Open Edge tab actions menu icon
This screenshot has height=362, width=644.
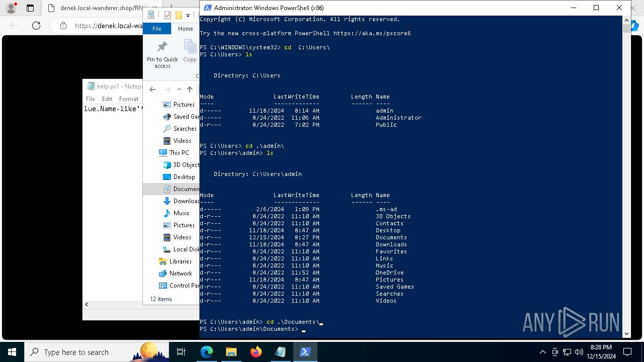point(30,8)
